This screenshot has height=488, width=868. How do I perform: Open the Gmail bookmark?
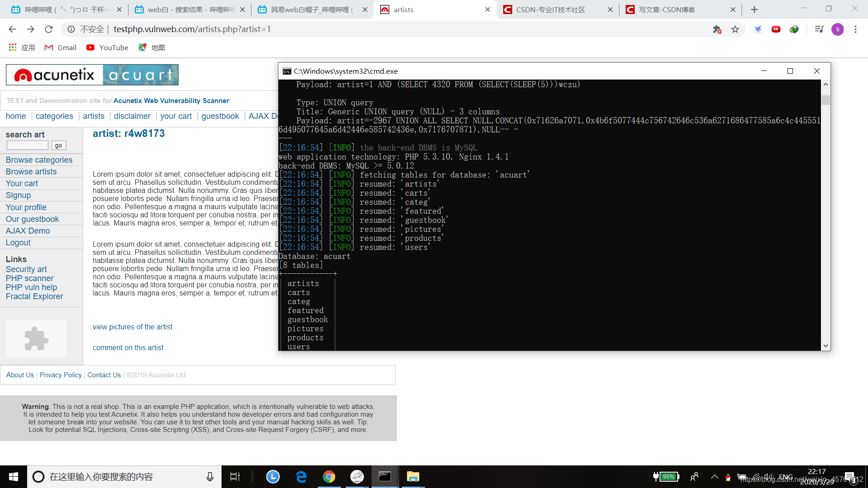click(60, 47)
